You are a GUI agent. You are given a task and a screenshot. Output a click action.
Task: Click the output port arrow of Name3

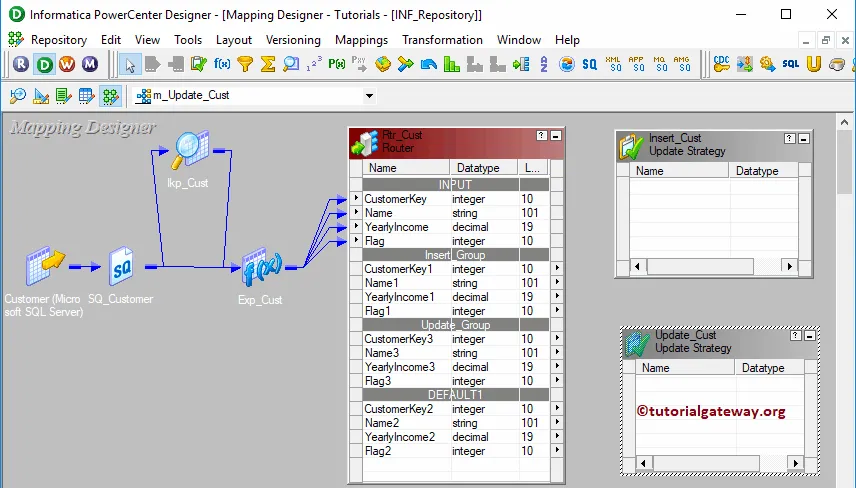[x=557, y=352]
